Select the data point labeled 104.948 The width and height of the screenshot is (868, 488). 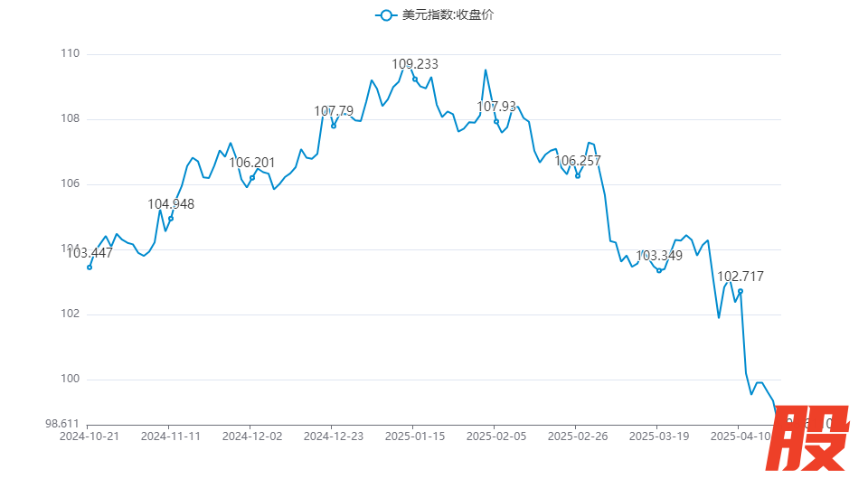coord(171,219)
